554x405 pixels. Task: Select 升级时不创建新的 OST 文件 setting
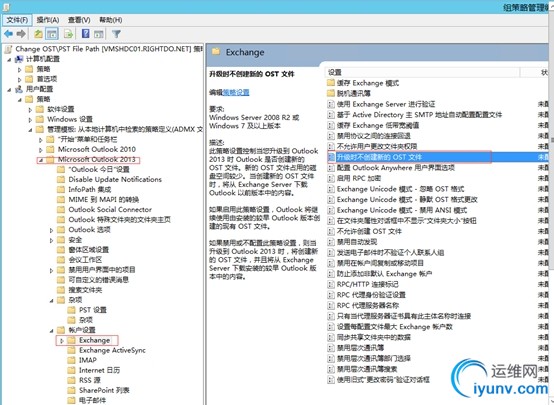point(379,157)
